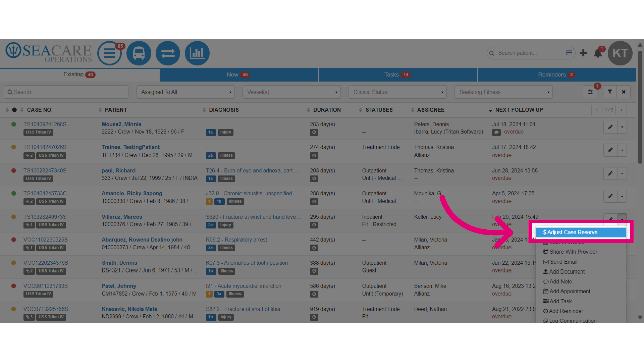Open case link TS10409241268S

click(45, 124)
